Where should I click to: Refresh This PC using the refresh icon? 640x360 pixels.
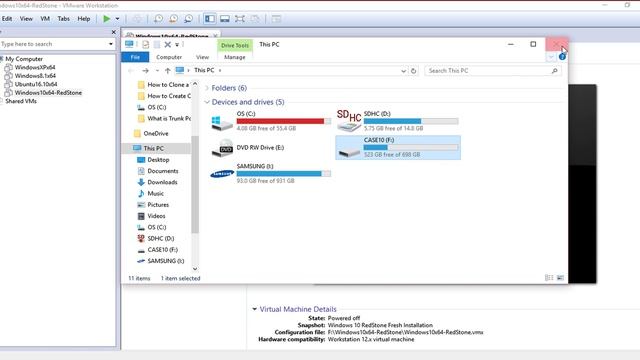point(413,71)
